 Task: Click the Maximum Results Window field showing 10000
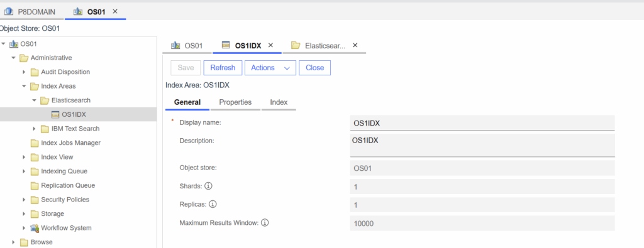(x=482, y=224)
